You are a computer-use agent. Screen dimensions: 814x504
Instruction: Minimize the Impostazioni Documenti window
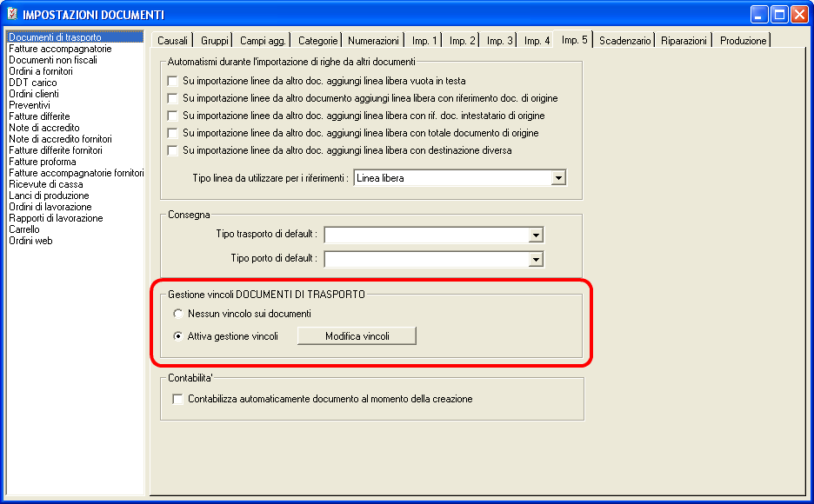coord(759,15)
